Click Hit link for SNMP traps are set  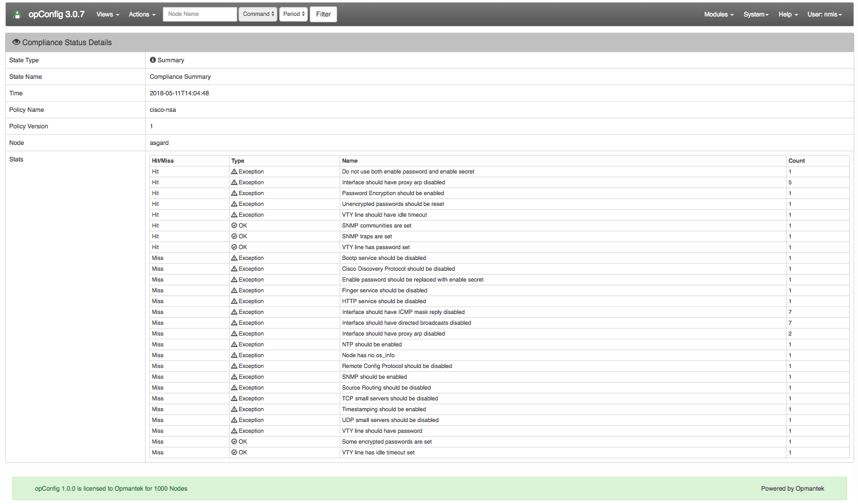[155, 236]
